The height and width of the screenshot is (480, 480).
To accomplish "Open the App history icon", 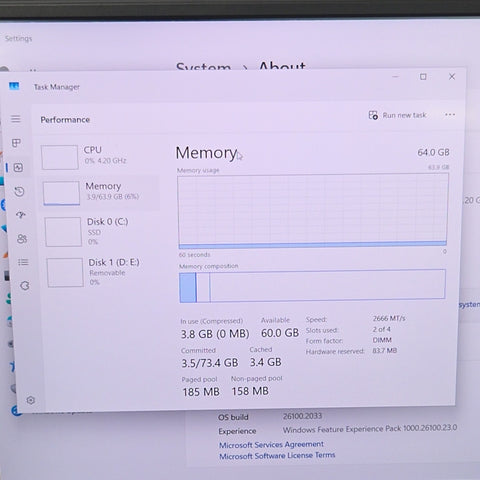I will click(19, 191).
